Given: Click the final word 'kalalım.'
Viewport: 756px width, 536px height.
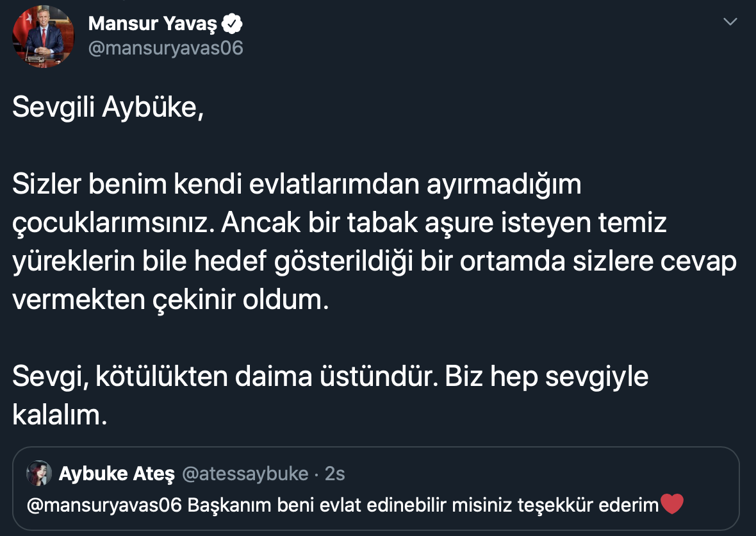Looking at the screenshot, I should (59, 415).
